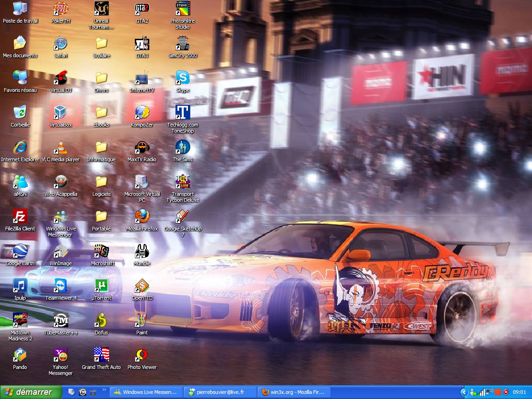The image size is (532, 399).
Task: Select the VirtualBox desktop icon
Action: pyautogui.click(x=60, y=113)
